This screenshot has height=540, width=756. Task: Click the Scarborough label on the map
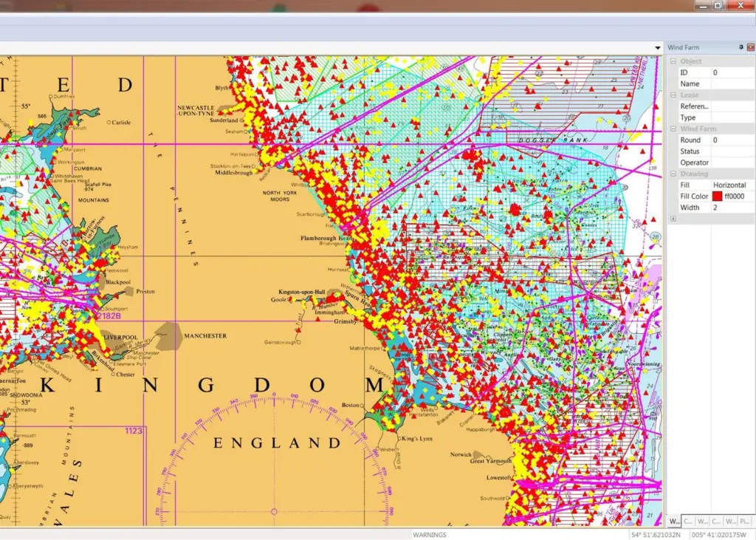pos(311,214)
